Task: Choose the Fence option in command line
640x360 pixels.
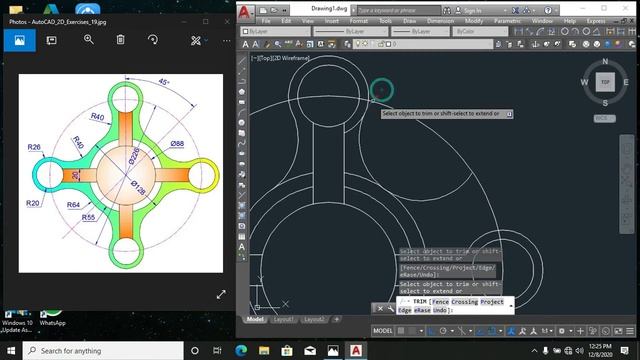Action: click(440, 302)
